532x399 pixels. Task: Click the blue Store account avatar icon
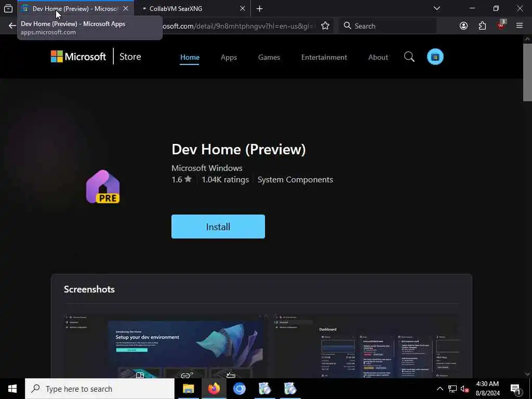(435, 57)
